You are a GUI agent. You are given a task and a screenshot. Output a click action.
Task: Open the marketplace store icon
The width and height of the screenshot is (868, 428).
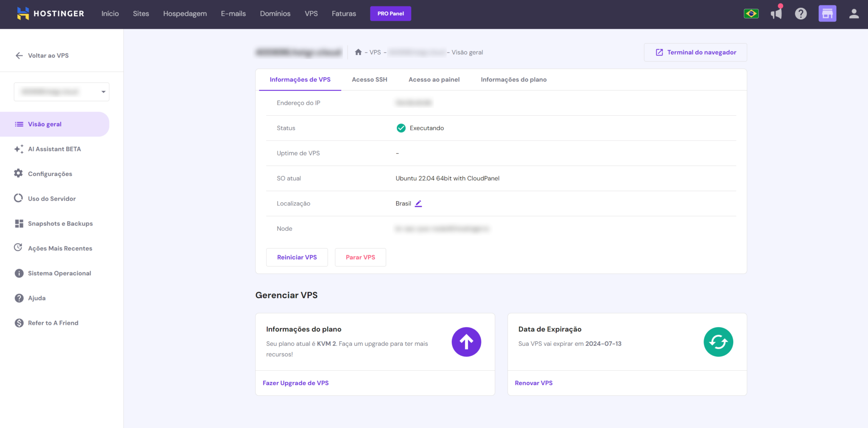tap(827, 14)
